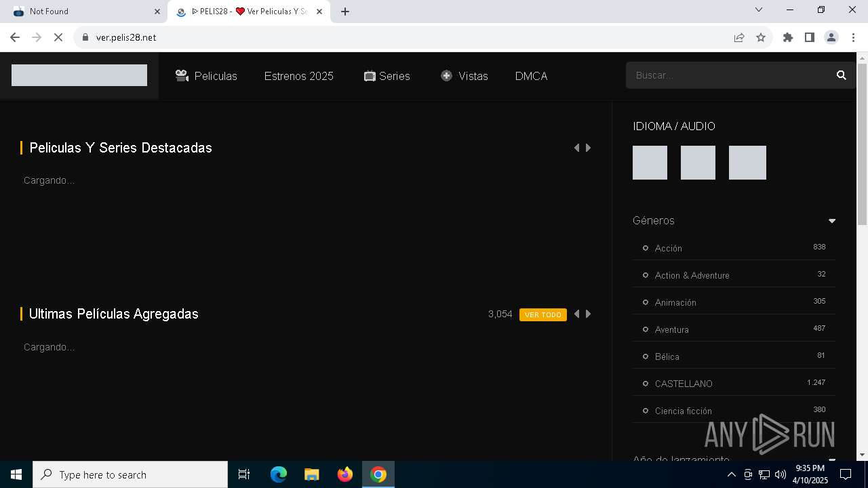Image resolution: width=868 pixels, height=488 pixels.
Task: Open the tab search chevron
Action: [759, 9]
